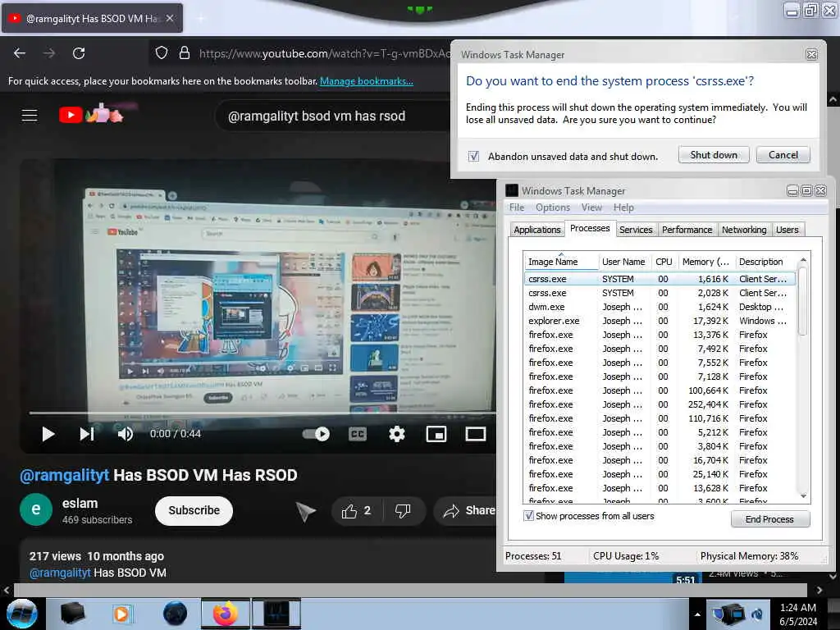Sort processes by Image Name column
Viewport: 840px width, 630px height.
561,262
